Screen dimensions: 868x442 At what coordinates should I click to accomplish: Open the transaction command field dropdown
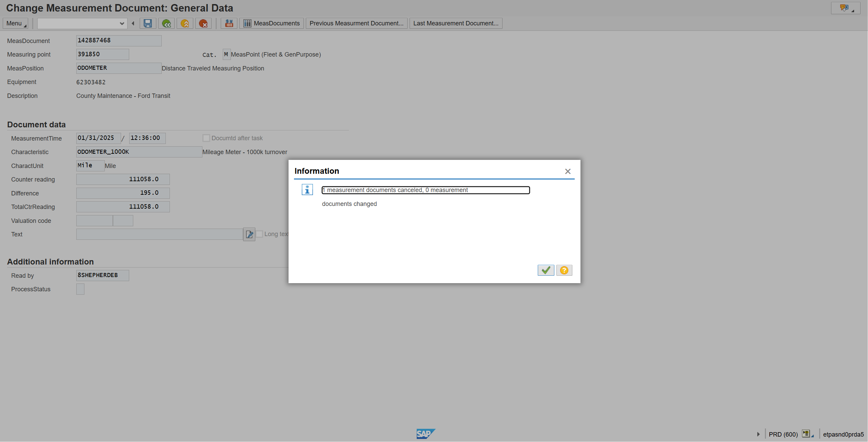122,23
